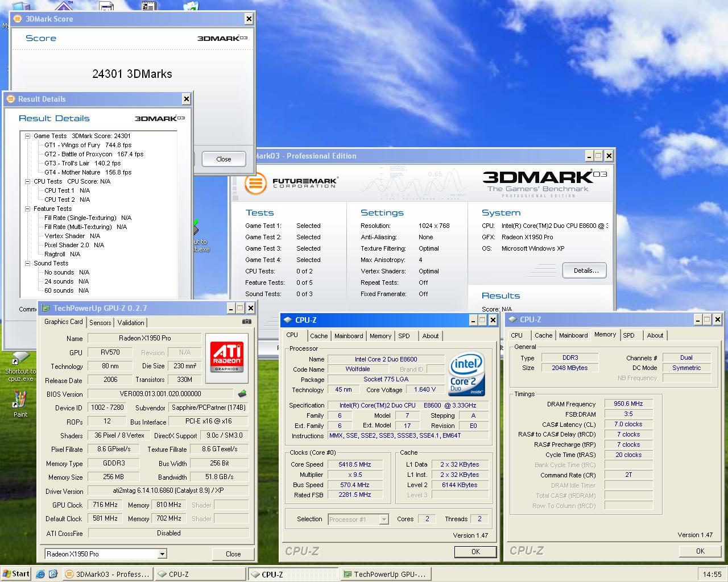
Task: Click the ATI CrossFire 'Disabled' field
Action: pyautogui.click(x=168, y=533)
